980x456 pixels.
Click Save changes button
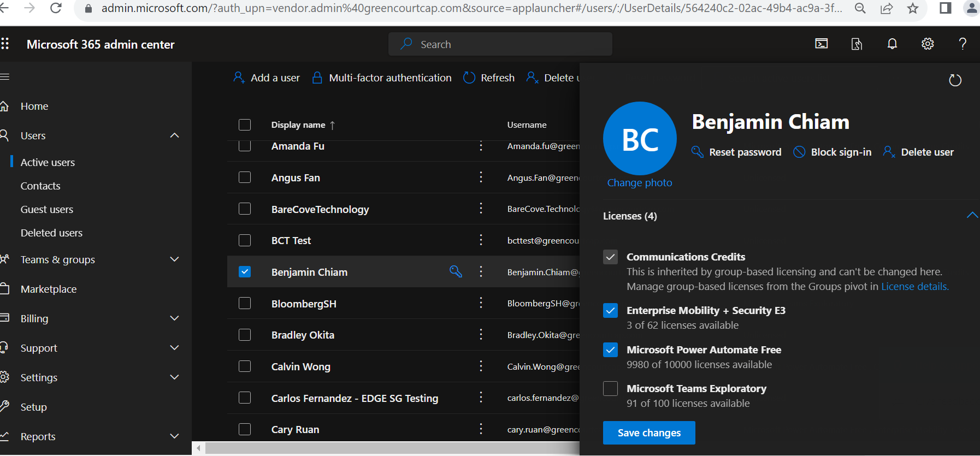pos(649,433)
